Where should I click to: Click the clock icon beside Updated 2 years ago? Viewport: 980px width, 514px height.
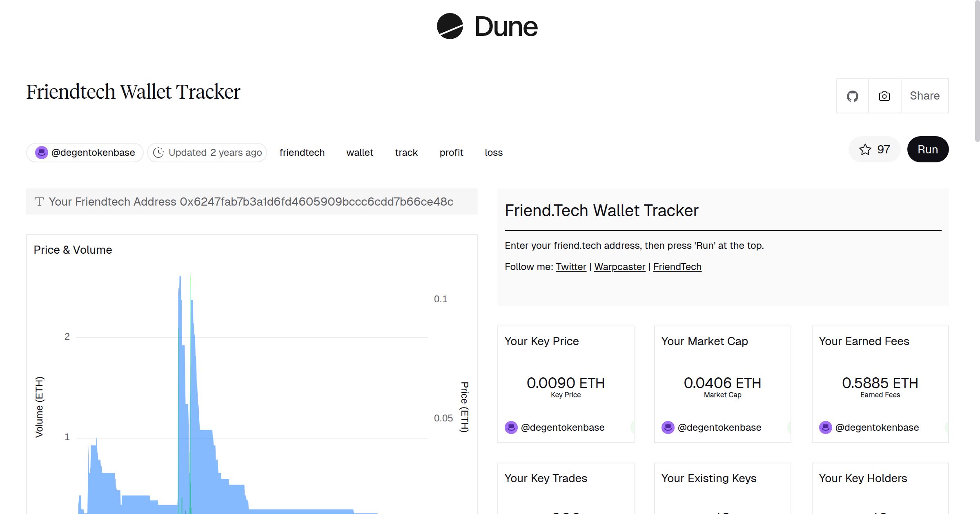[x=159, y=152]
